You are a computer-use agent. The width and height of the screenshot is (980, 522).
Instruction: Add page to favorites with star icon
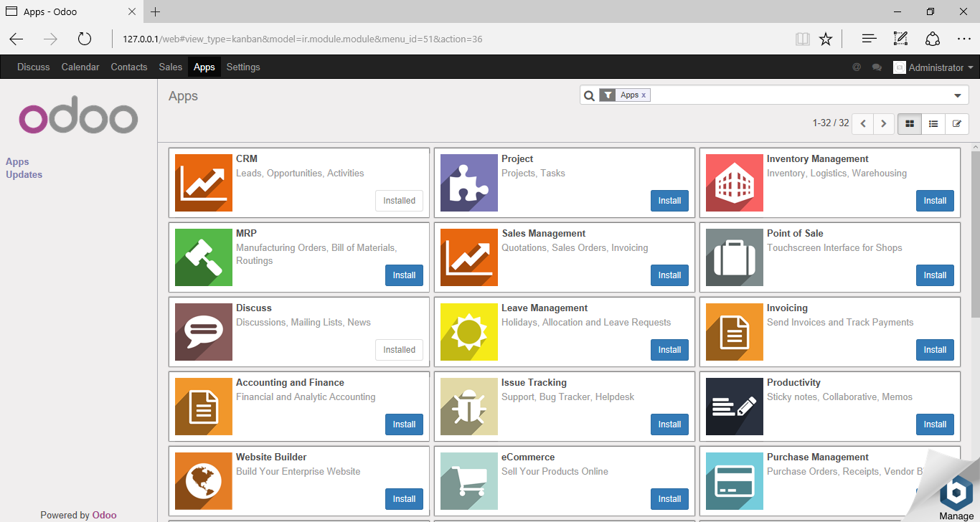[x=826, y=39]
